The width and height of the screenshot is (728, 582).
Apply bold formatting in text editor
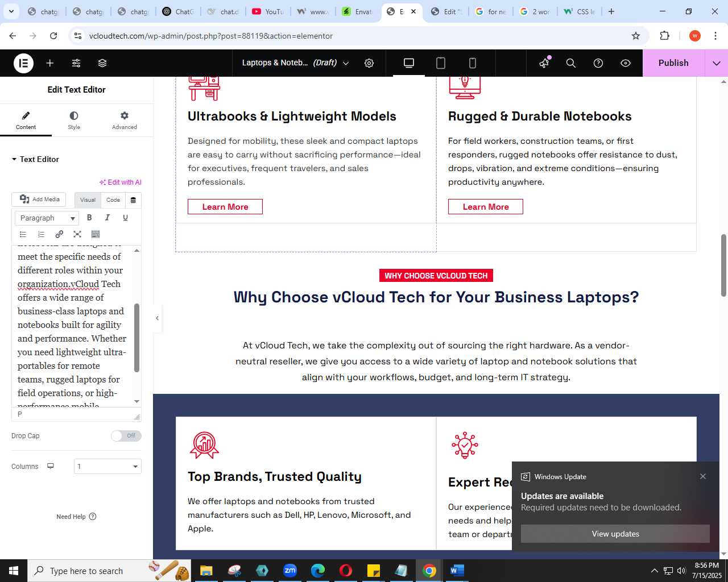click(x=89, y=218)
